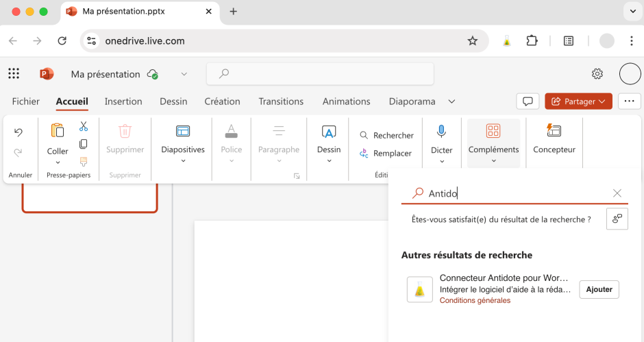Screen dimensions: 644x342
Task: Open the Conditions générales link
Action: pos(475,300)
